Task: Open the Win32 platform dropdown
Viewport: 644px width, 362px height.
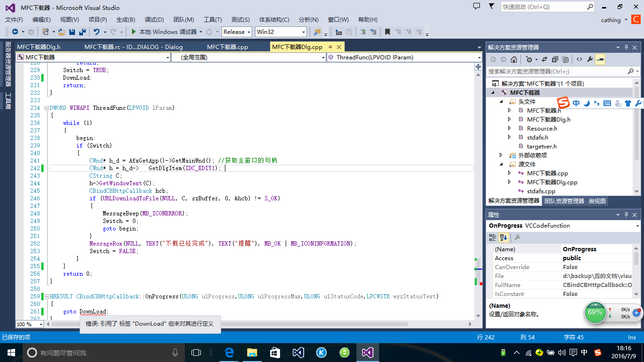Action: (281, 32)
